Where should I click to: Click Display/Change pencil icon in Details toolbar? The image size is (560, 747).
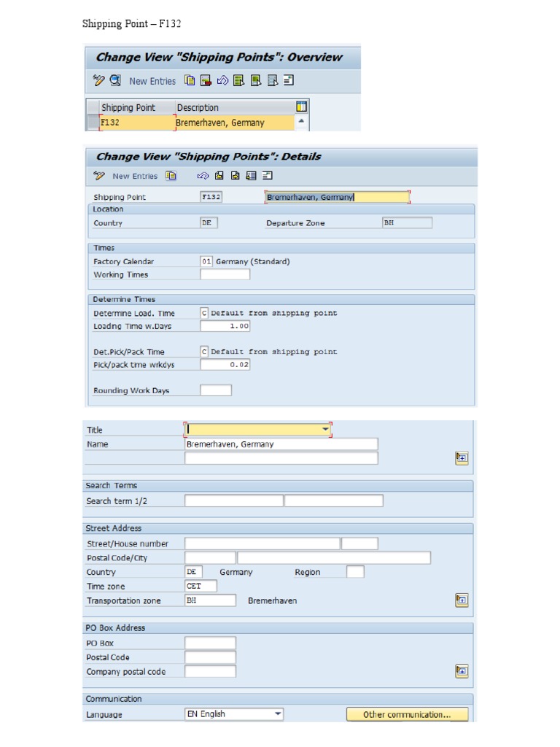[x=99, y=176]
